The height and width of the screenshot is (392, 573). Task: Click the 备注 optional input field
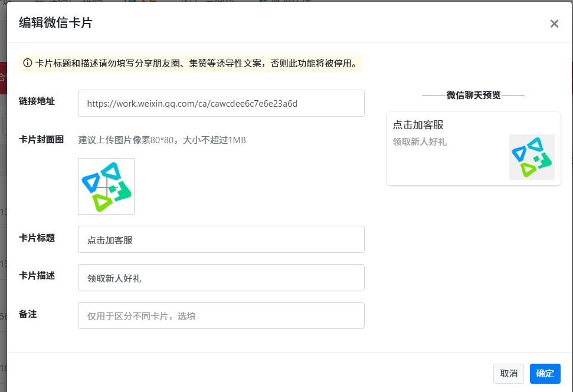(221, 316)
